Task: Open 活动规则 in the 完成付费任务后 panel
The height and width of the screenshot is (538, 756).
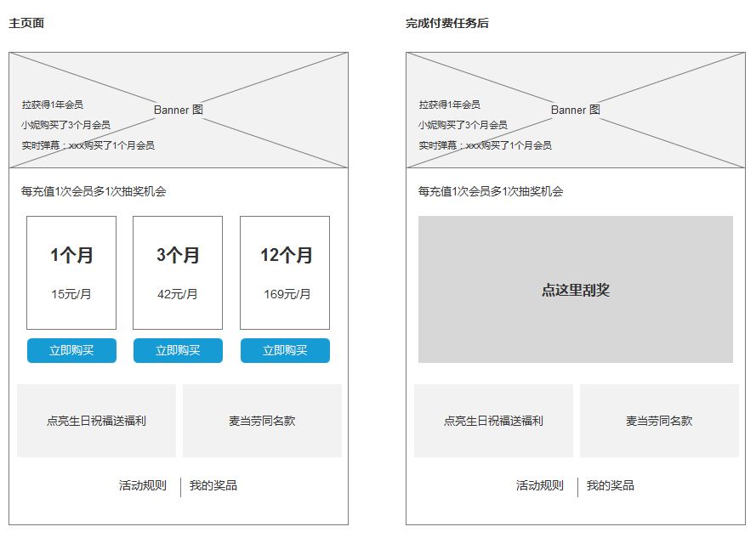Action: click(540, 486)
